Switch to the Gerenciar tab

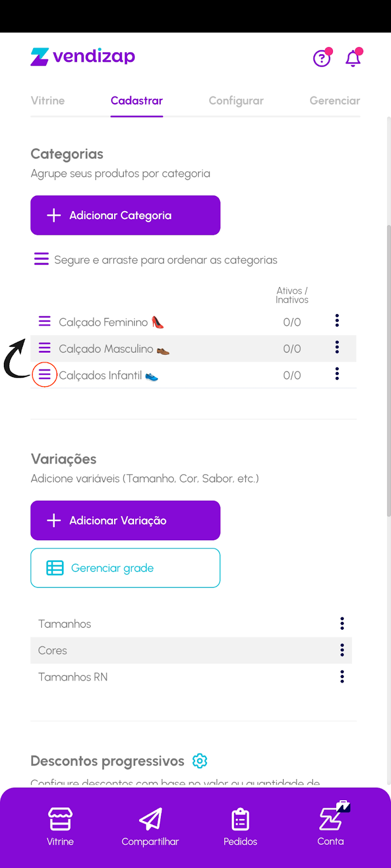click(x=335, y=101)
